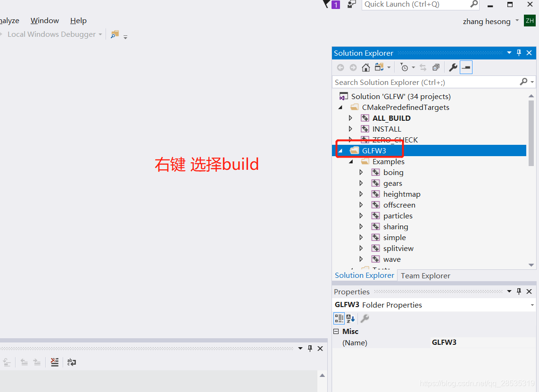The height and width of the screenshot is (392, 539).
Task: Click the Send Feedback icon
Action: 351,4
